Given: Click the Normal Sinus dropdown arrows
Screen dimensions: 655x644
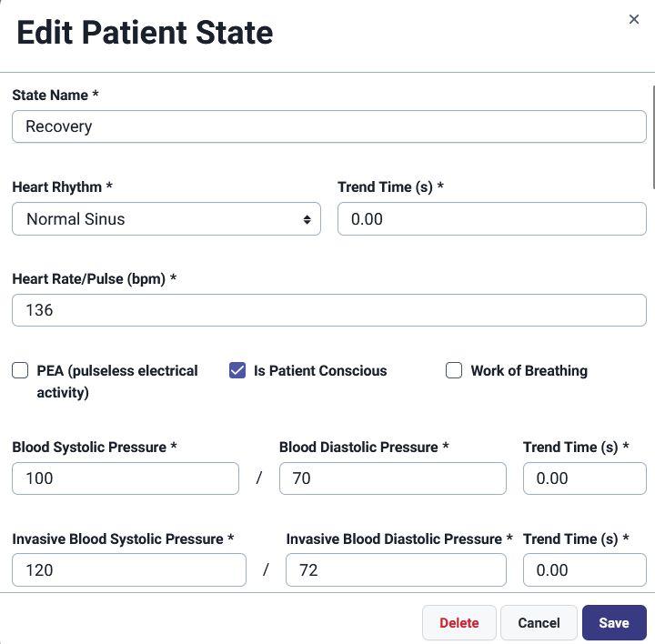Looking at the screenshot, I should coord(307,219).
